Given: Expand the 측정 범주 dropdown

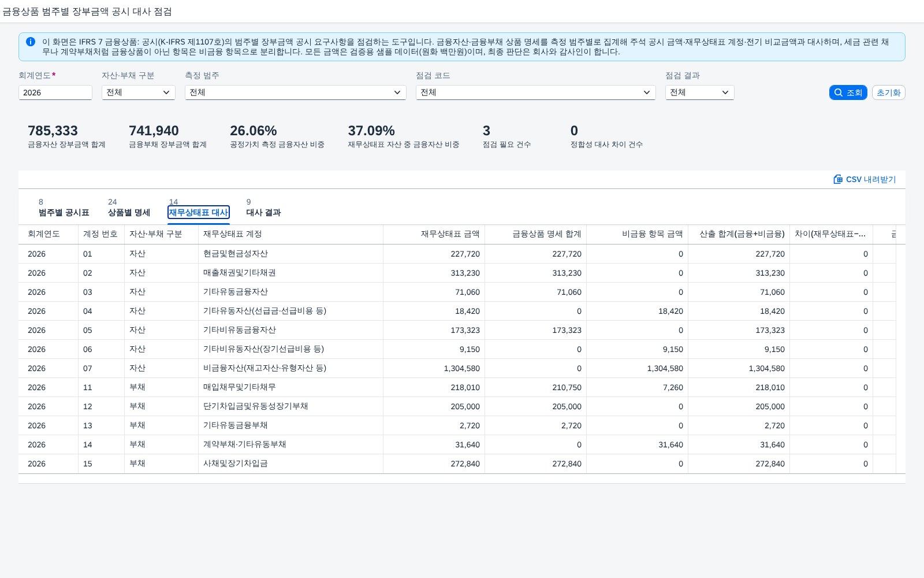Looking at the screenshot, I should click(x=296, y=92).
